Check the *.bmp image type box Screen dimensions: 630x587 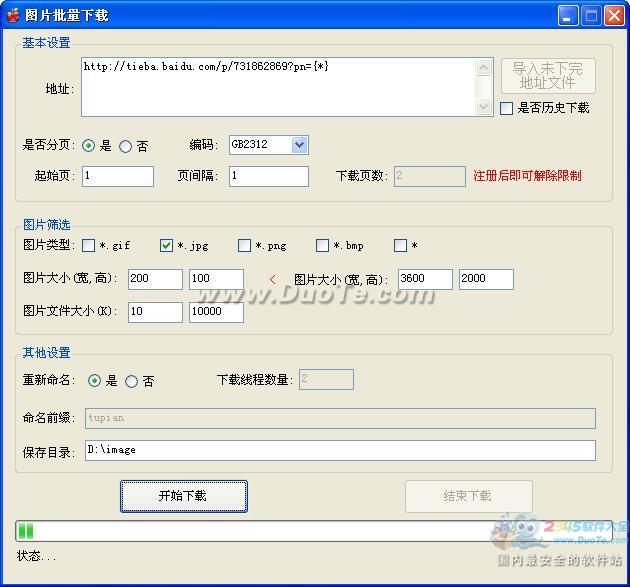[x=322, y=245]
